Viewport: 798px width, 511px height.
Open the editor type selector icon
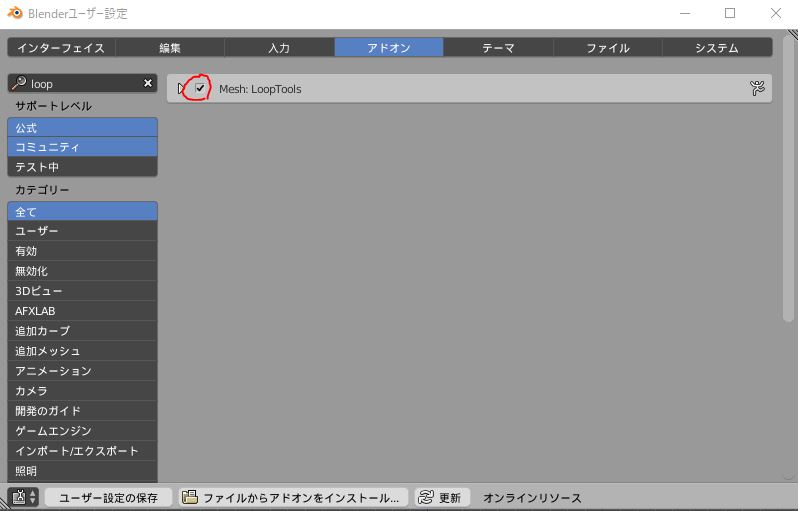pos(23,497)
